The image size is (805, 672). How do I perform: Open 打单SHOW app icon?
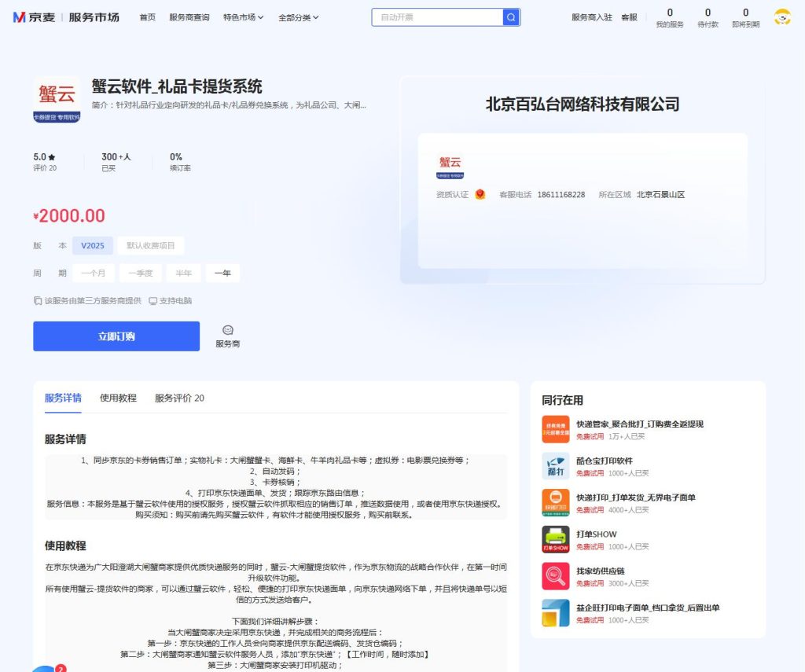pyautogui.click(x=556, y=539)
